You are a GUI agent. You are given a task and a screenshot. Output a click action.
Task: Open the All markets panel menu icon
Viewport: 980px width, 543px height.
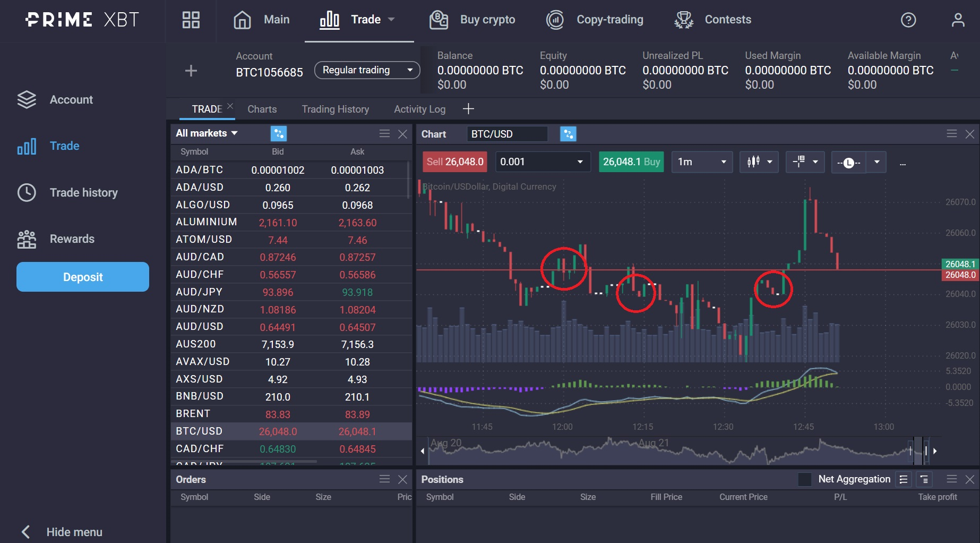[x=385, y=133]
